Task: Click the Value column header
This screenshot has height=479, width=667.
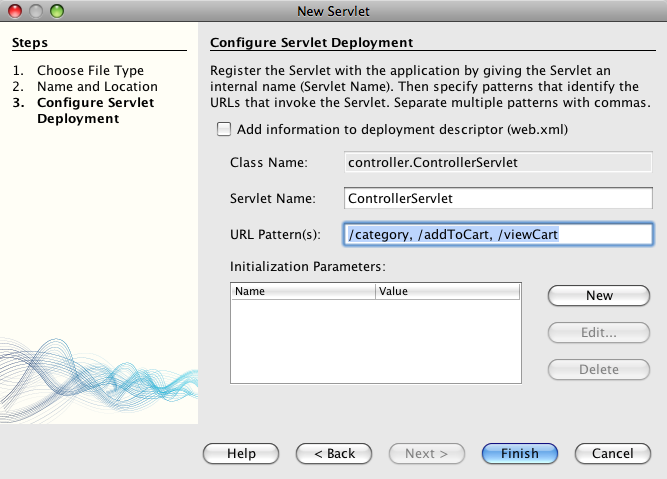Action: click(447, 291)
